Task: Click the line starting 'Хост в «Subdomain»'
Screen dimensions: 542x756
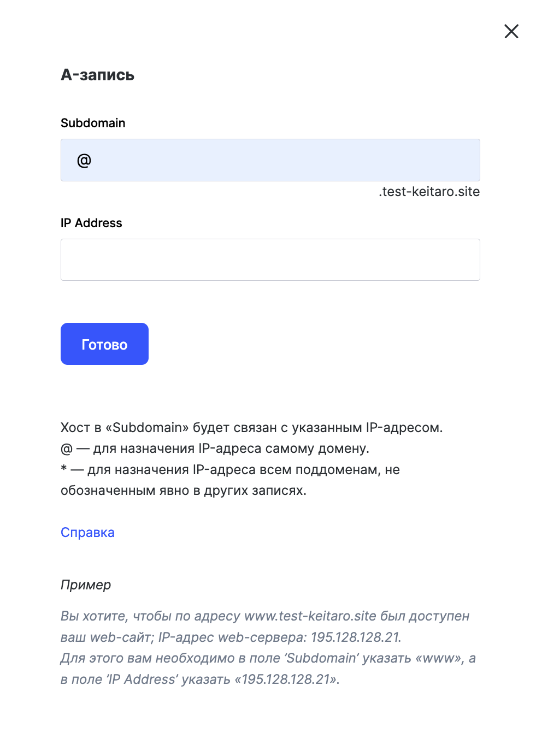Action: 252,428
